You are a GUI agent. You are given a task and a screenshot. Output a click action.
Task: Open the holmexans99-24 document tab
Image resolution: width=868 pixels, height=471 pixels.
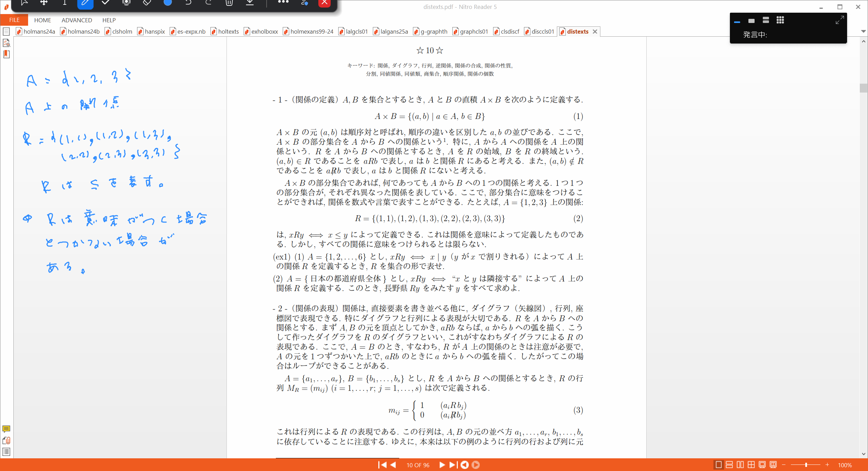[x=308, y=32]
